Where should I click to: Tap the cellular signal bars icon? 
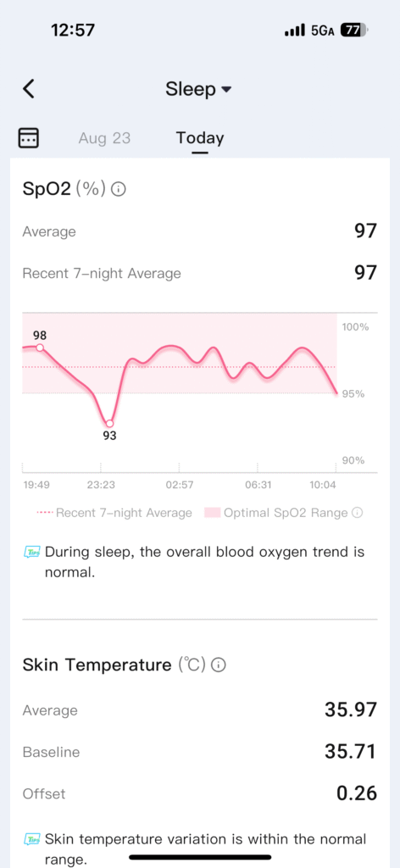(296, 31)
